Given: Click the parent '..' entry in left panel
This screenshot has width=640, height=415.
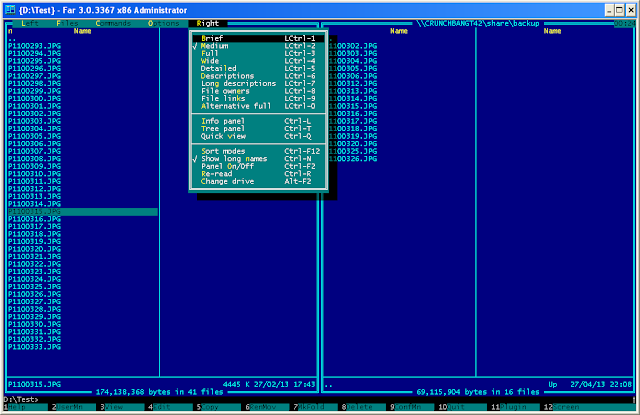Looking at the screenshot, I should (12, 38).
